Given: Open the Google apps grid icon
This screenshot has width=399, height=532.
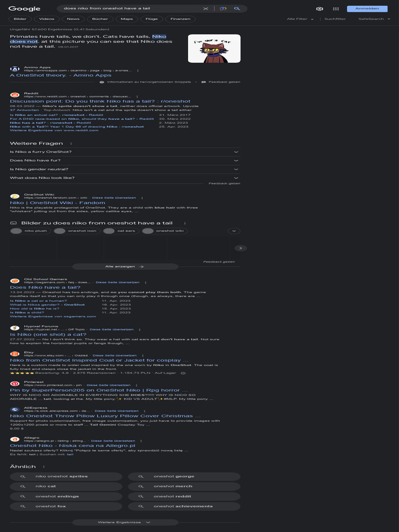Looking at the screenshot, I should pyautogui.click(x=336, y=9).
